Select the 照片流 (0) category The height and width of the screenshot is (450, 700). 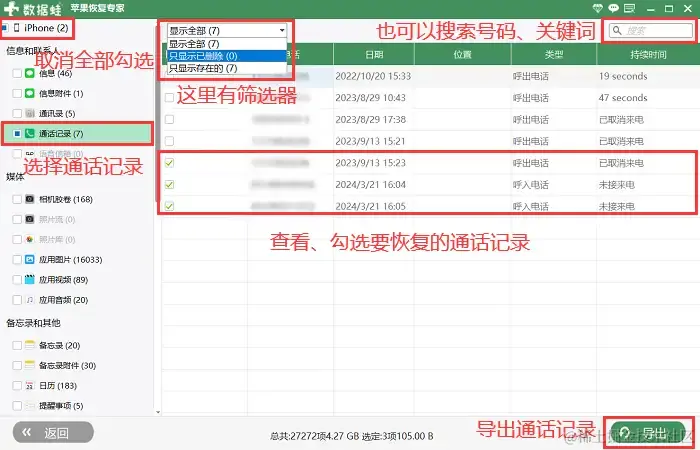click(57, 219)
